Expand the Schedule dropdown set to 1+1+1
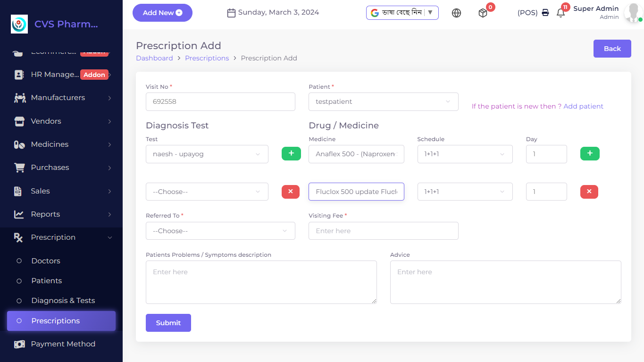Image resolution: width=644 pixels, height=362 pixels. click(x=465, y=154)
